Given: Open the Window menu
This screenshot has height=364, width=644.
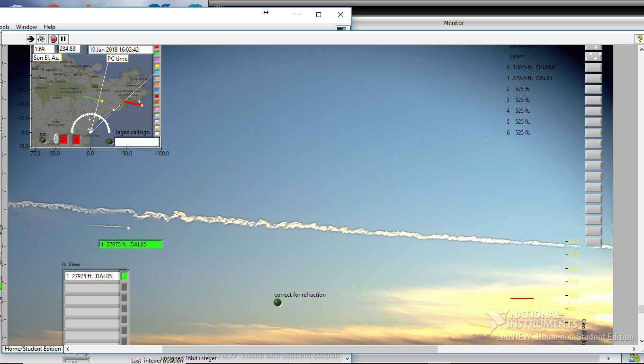Looking at the screenshot, I should [27, 27].
